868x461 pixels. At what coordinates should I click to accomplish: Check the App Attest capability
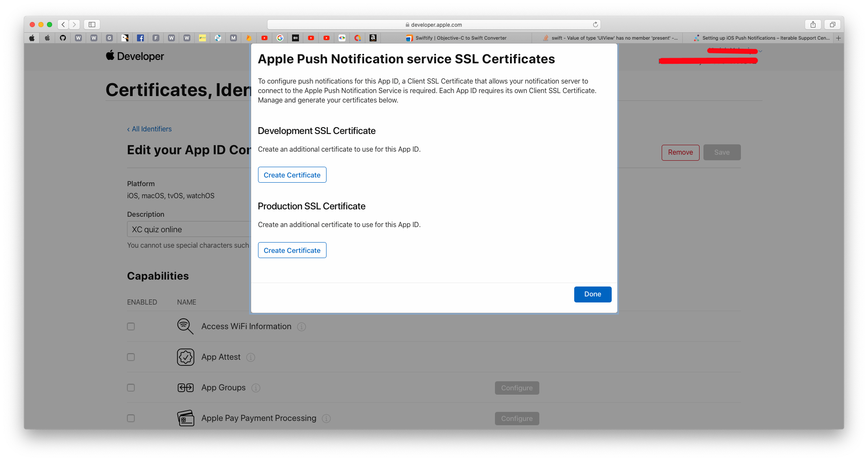[x=131, y=357]
